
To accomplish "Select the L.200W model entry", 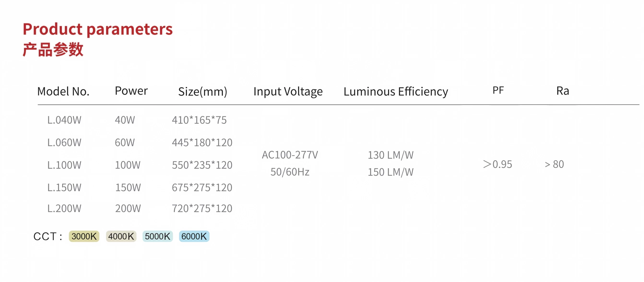I will click(x=64, y=208).
